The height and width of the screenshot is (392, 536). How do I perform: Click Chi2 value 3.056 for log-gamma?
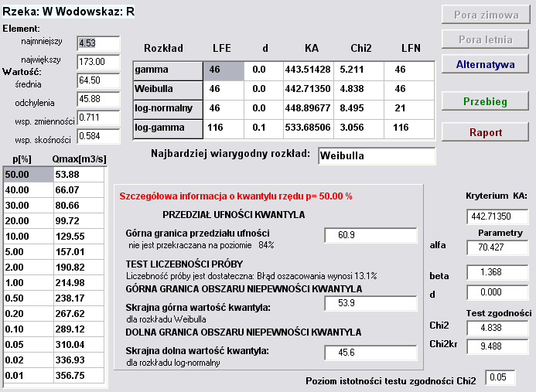[x=359, y=129]
